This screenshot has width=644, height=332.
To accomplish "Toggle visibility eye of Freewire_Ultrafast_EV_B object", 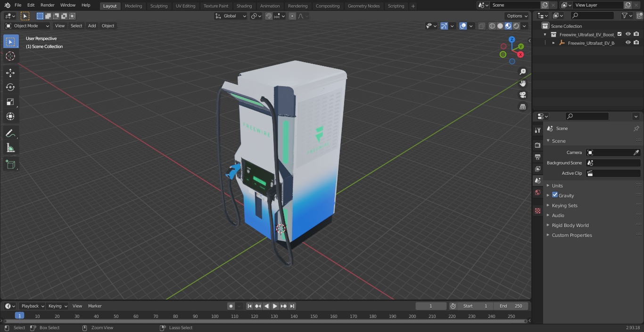I will [628, 42].
